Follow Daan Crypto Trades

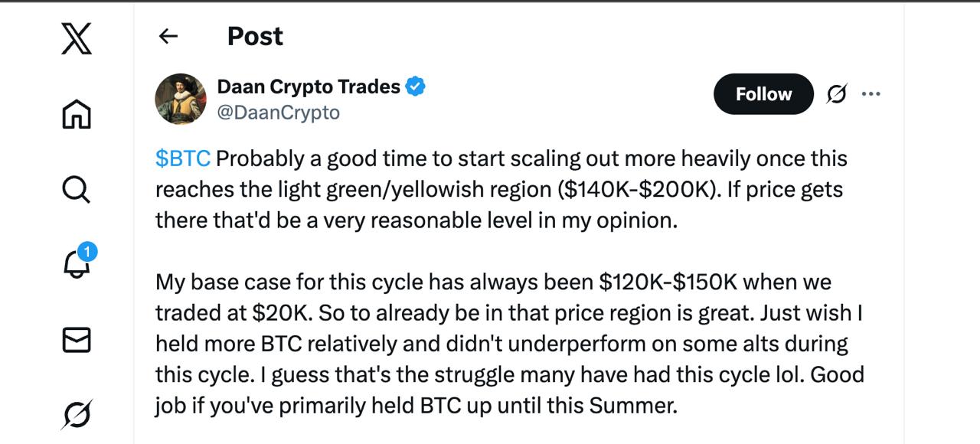(763, 94)
